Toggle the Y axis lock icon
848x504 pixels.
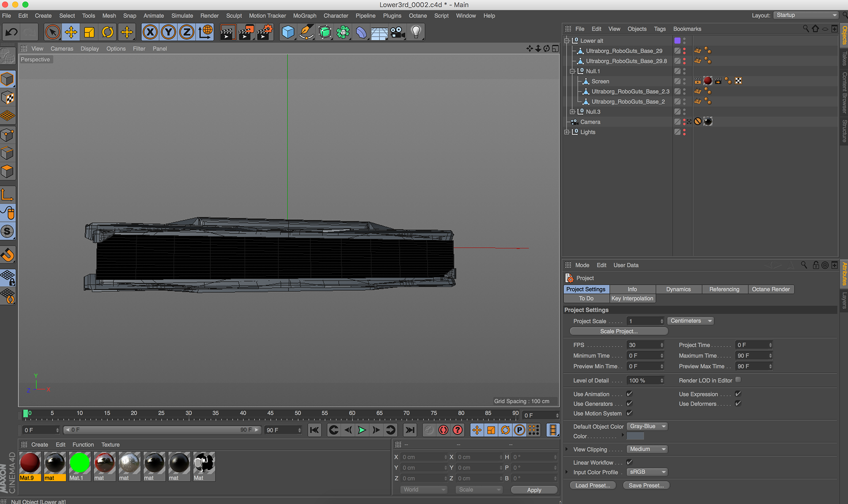pyautogui.click(x=169, y=32)
